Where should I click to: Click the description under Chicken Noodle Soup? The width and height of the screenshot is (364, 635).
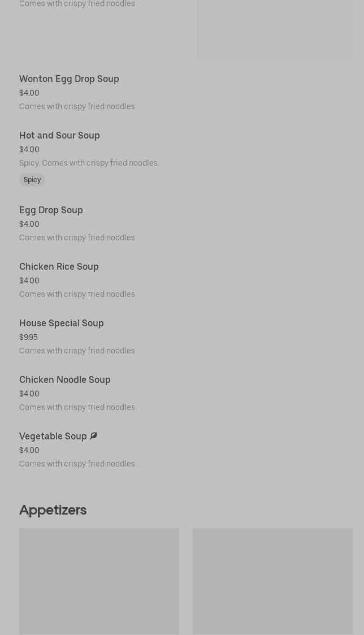click(78, 408)
